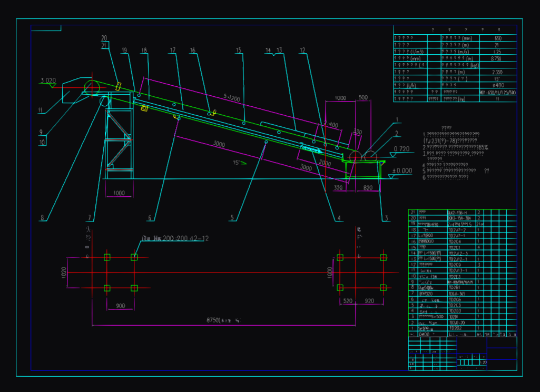Image resolution: width=540 pixels, height=392 pixels.
Task: Select the 200 200 d2-12 anchor annotation
Action: point(175,238)
